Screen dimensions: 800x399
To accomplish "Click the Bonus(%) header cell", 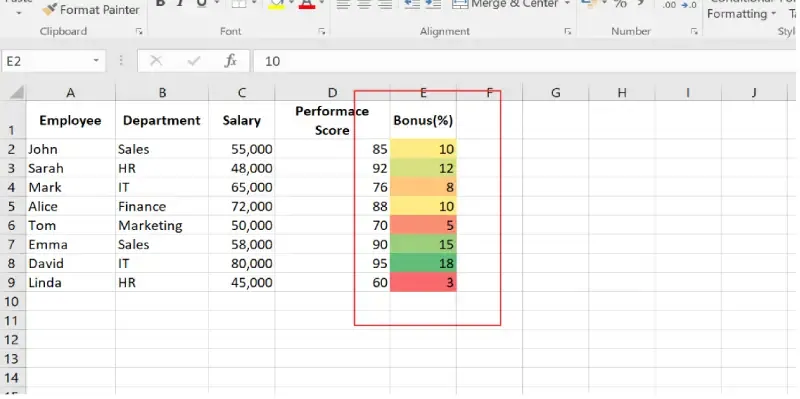I will 423,120.
